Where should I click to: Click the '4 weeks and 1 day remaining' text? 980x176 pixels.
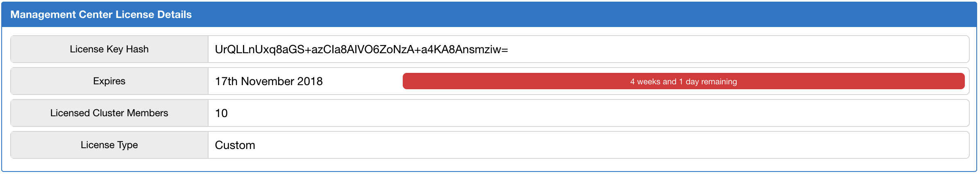pos(683,81)
